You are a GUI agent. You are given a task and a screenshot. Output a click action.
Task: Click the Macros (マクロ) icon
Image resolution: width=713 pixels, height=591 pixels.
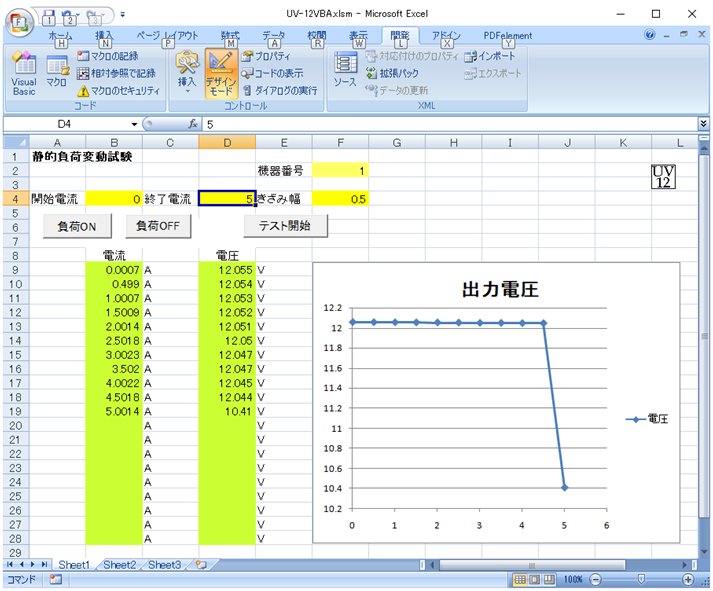tap(56, 73)
